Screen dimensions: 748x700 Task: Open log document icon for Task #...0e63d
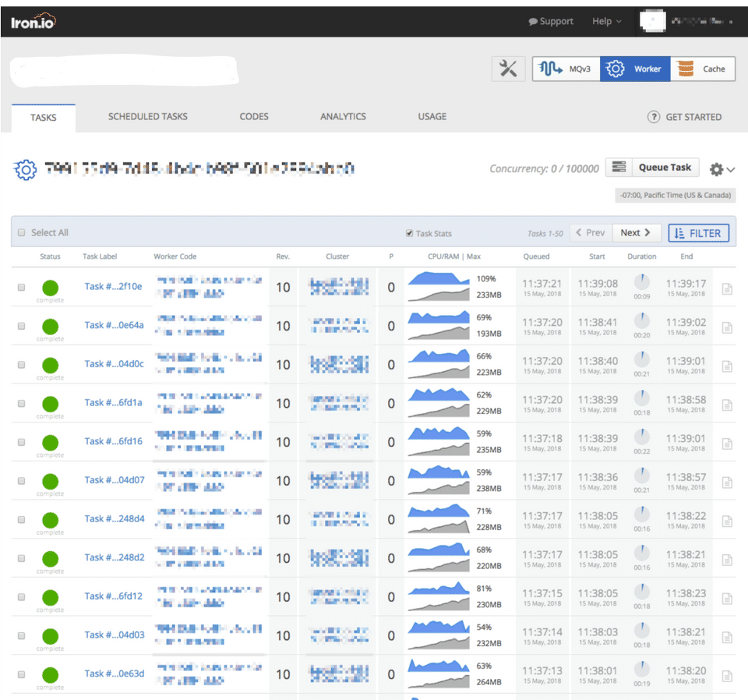tap(727, 676)
